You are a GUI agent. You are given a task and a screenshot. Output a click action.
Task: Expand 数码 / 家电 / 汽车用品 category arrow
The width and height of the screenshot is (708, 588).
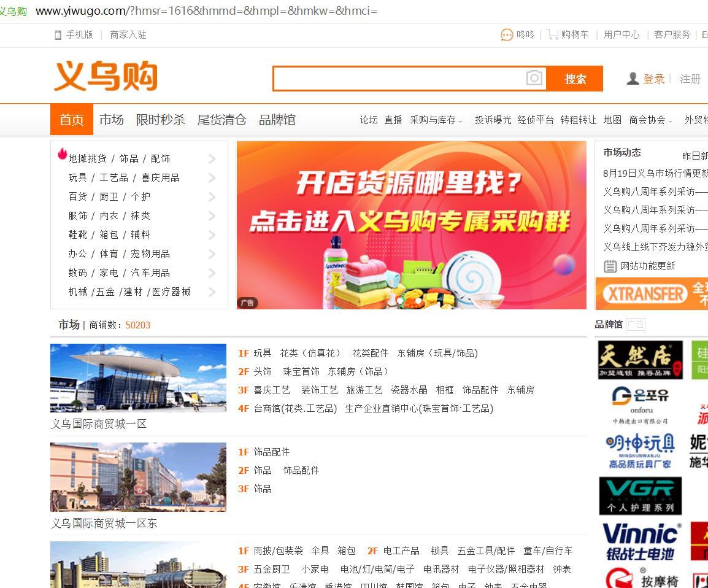point(212,273)
